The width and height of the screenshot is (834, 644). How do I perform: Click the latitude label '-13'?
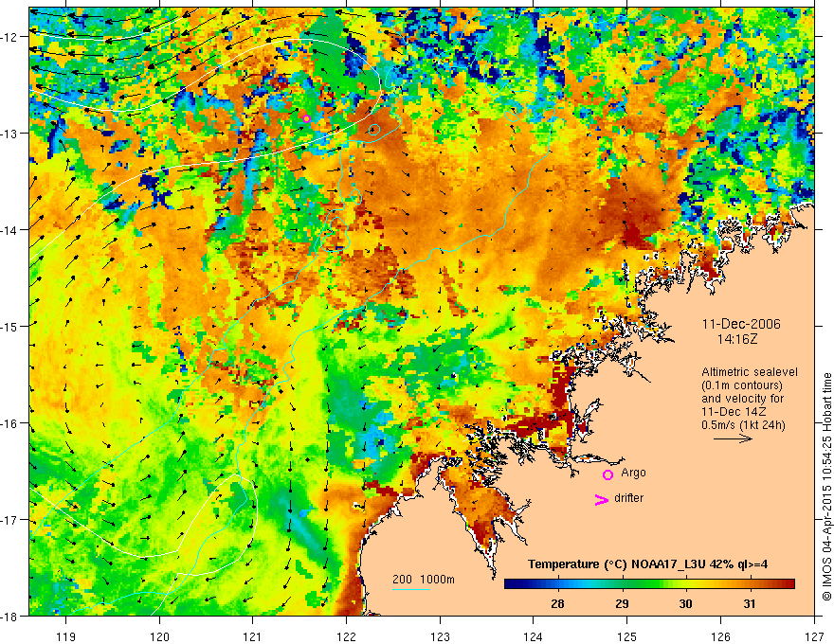click(9, 133)
